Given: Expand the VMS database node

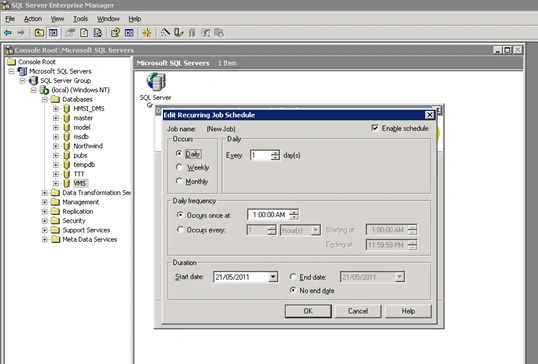Looking at the screenshot, I should click(56, 184).
